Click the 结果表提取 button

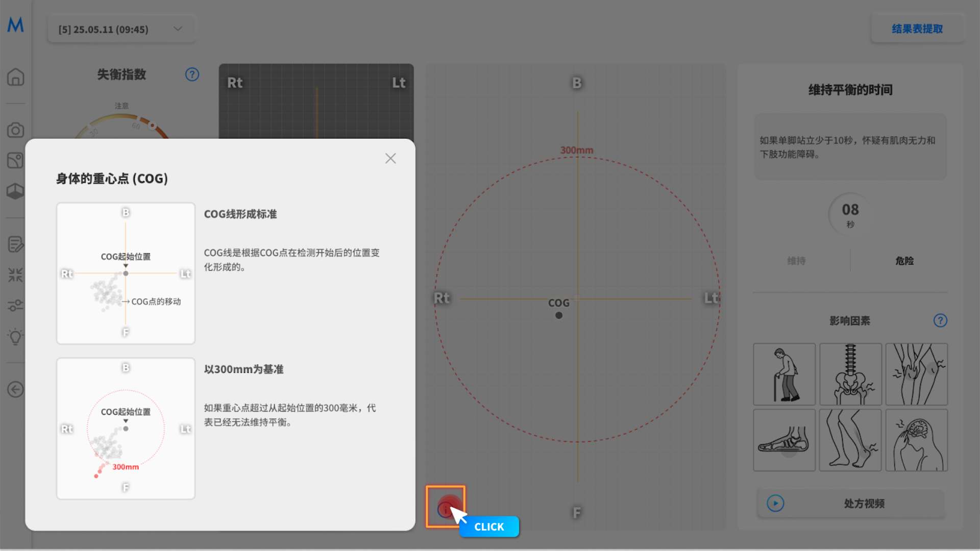click(x=917, y=29)
